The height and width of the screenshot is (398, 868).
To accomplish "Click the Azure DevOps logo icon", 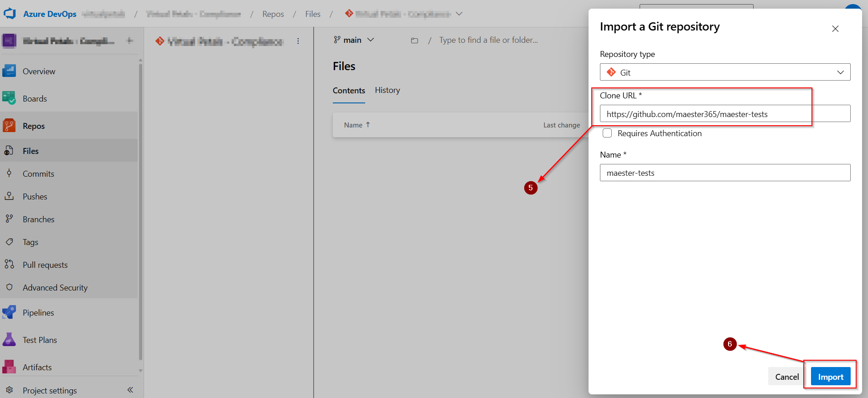I will [10, 14].
